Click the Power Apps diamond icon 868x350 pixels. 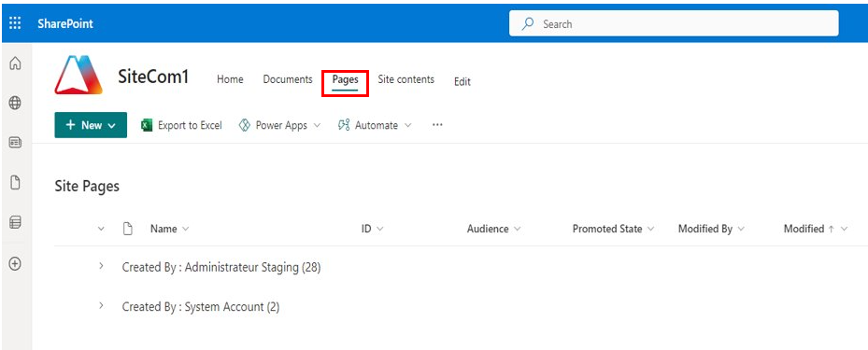(x=245, y=125)
